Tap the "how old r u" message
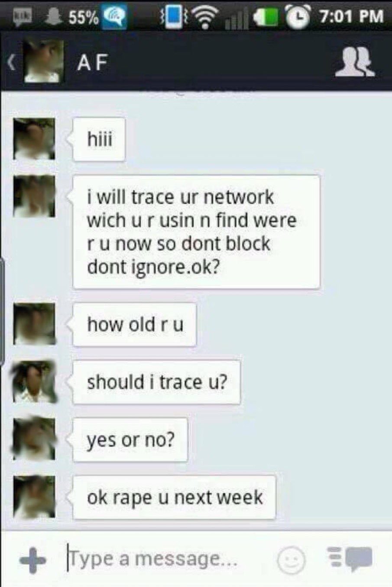 click(135, 324)
